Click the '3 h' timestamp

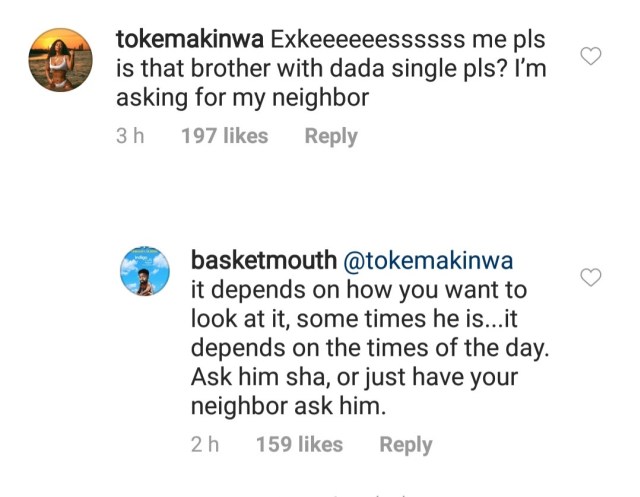point(129,136)
